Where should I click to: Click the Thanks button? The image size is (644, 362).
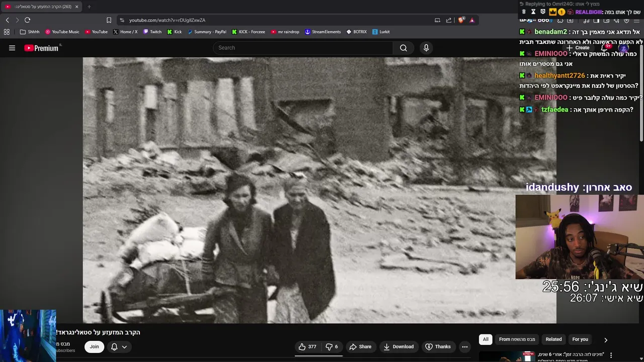point(438,346)
